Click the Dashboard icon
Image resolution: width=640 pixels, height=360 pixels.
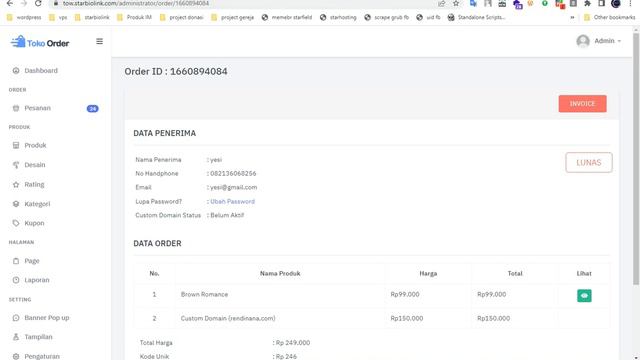click(16, 71)
